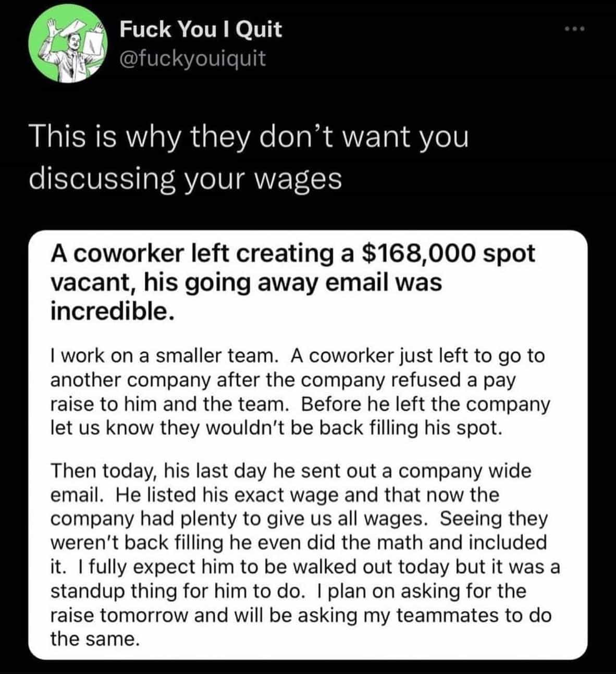This screenshot has width=616, height=674.
Task: Open the "Fuck You I Quit" display name
Action: pos(201,29)
